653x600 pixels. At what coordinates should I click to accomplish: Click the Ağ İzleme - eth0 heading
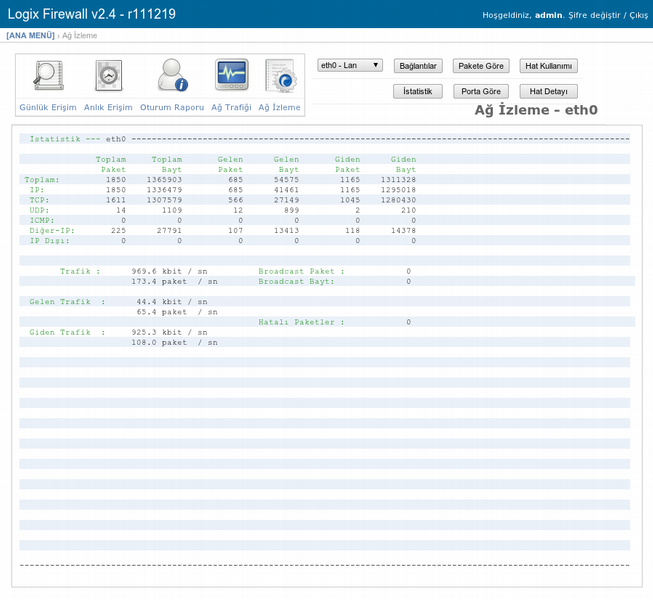click(536, 110)
